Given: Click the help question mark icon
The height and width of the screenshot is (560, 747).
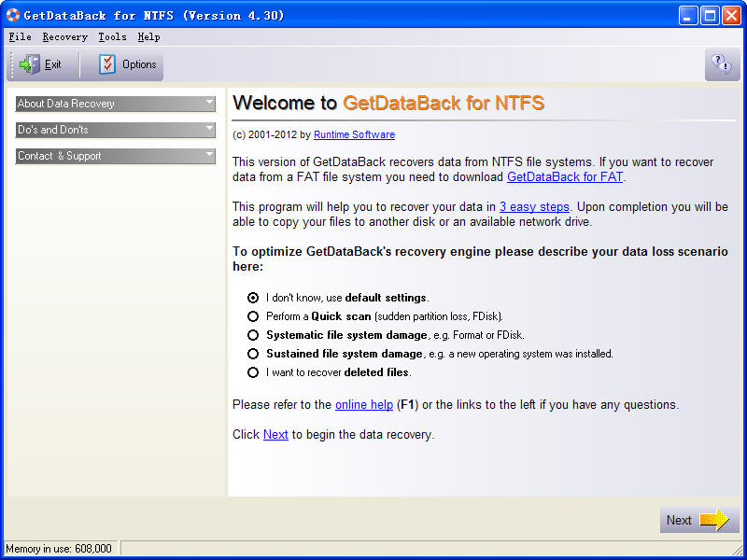Looking at the screenshot, I should (x=721, y=63).
